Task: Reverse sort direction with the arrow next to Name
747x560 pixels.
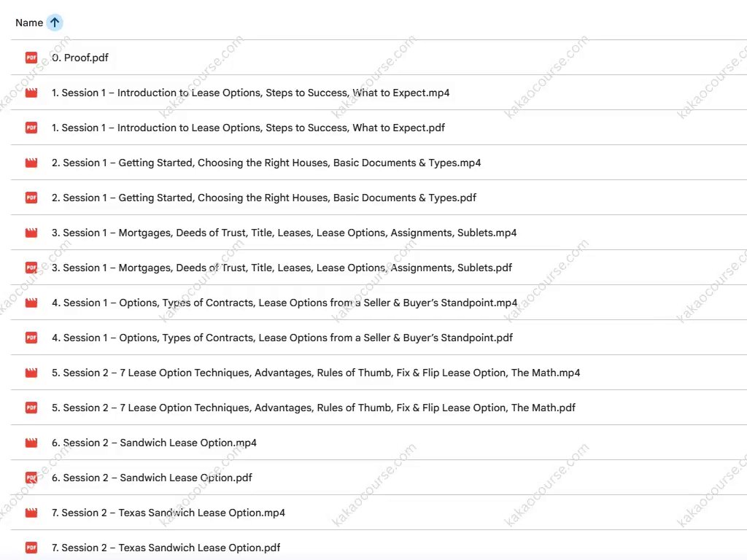Action: tap(55, 23)
